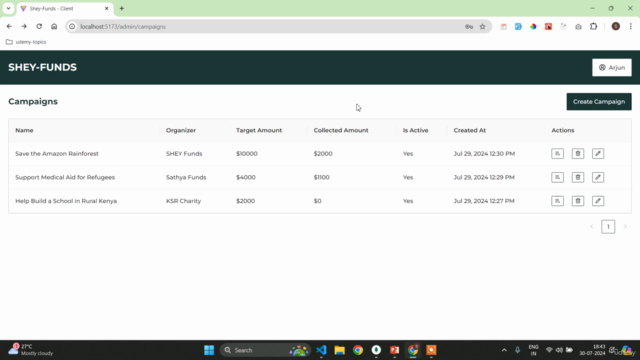Delete the Help Build a School in Rural Kenya campaign
The height and width of the screenshot is (360, 640).
click(578, 201)
